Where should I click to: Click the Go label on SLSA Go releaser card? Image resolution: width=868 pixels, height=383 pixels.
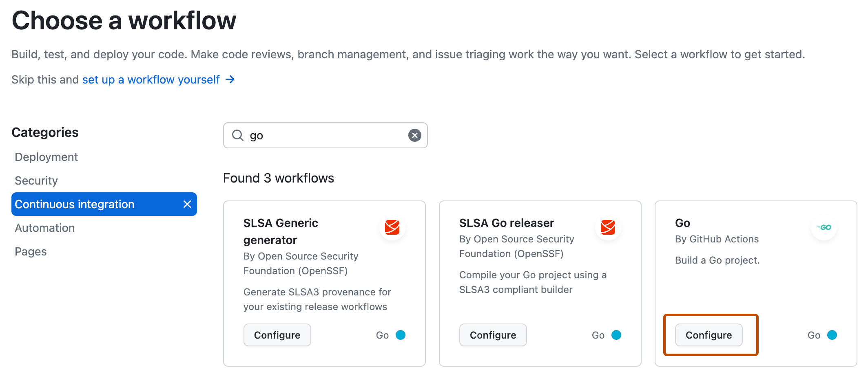598,335
